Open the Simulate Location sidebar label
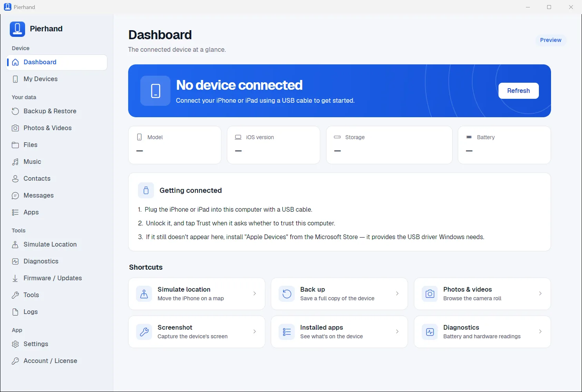The width and height of the screenshot is (582, 392). pyautogui.click(x=50, y=245)
